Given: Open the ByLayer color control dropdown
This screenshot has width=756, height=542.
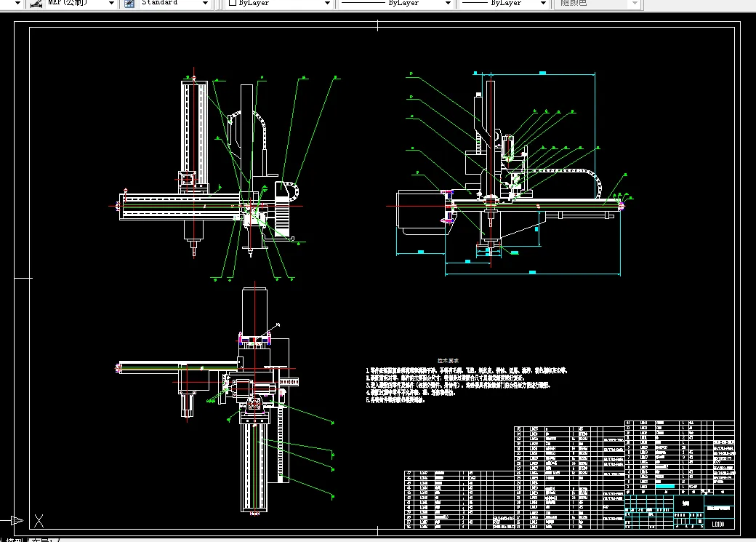Looking at the screenshot, I should coord(327,3).
